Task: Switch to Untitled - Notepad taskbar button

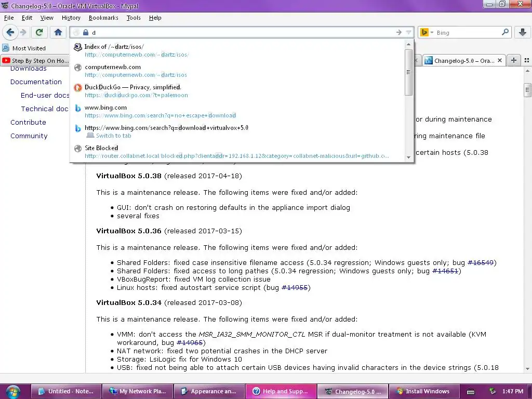Action: [66, 391]
